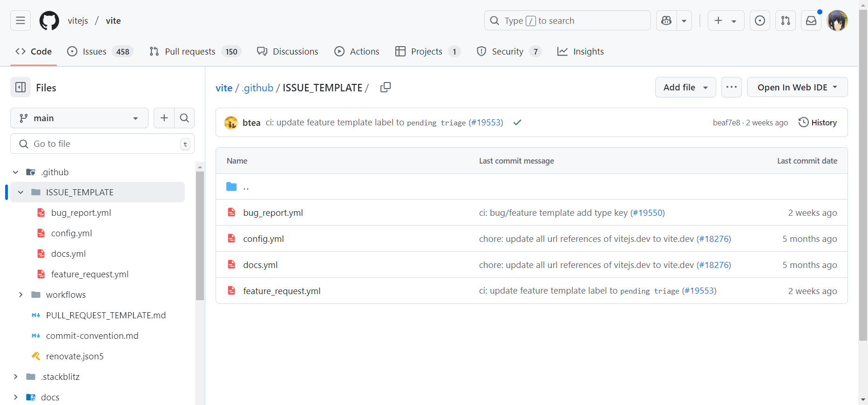Open your issues icon in header

[x=760, y=21]
